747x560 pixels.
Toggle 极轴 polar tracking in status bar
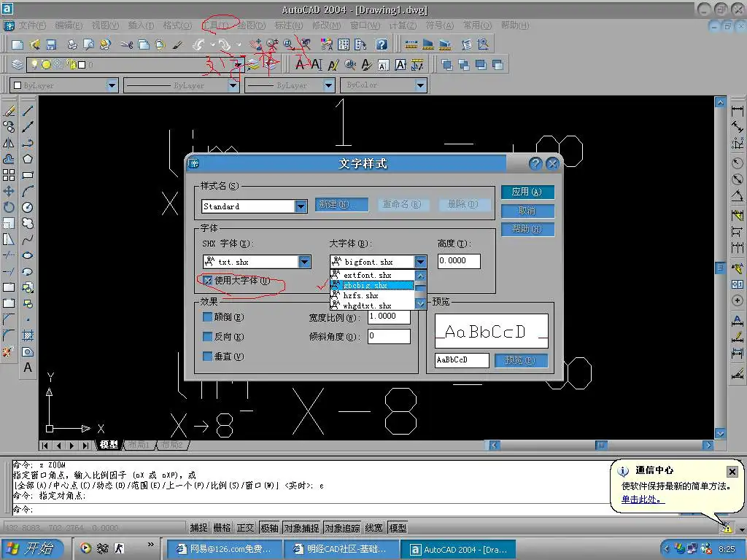click(x=269, y=528)
